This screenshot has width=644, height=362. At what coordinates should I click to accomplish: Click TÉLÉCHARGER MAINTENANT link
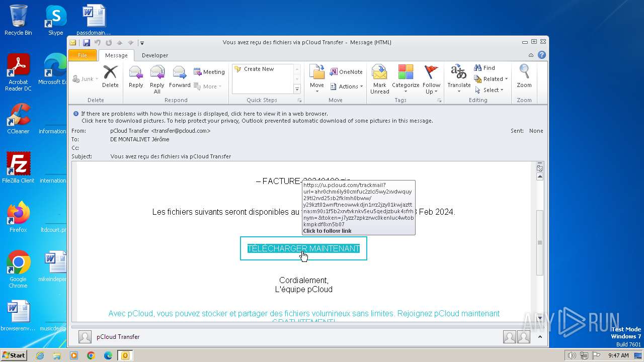pyautogui.click(x=303, y=248)
